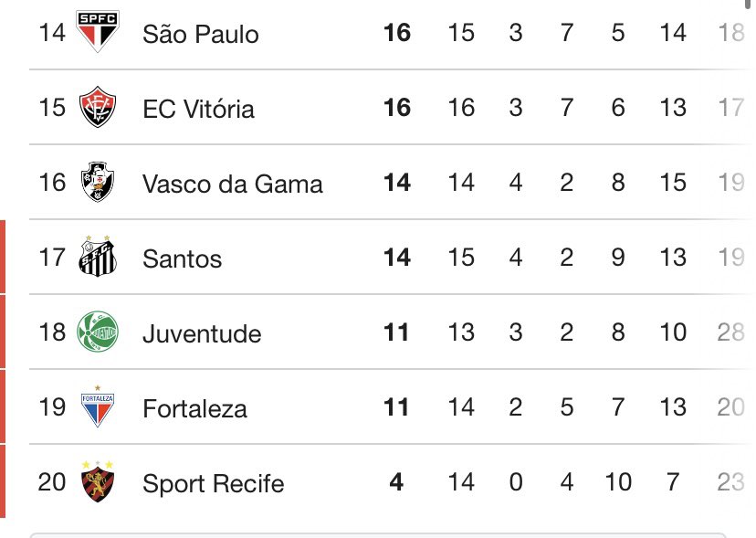756x538 pixels.
Task: Open the EC Vitória team link
Action: pos(198,110)
